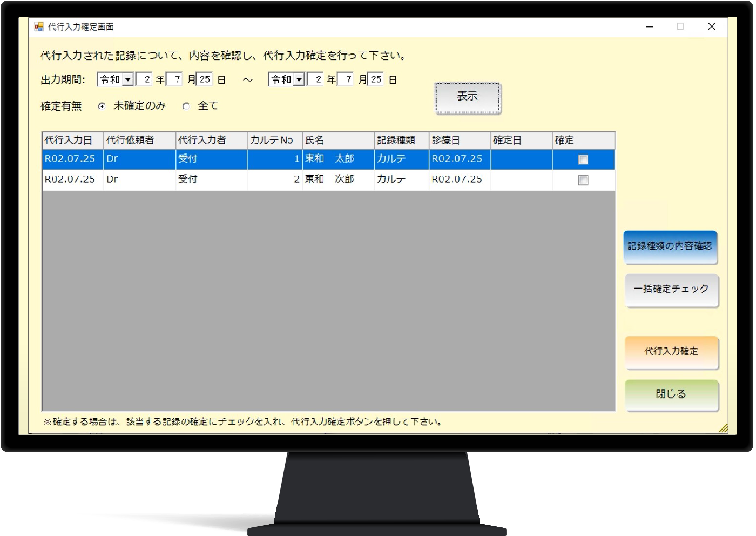Select the 全て radio button
Image resolution: width=756 pixels, height=536 pixels.
[x=186, y=106]
